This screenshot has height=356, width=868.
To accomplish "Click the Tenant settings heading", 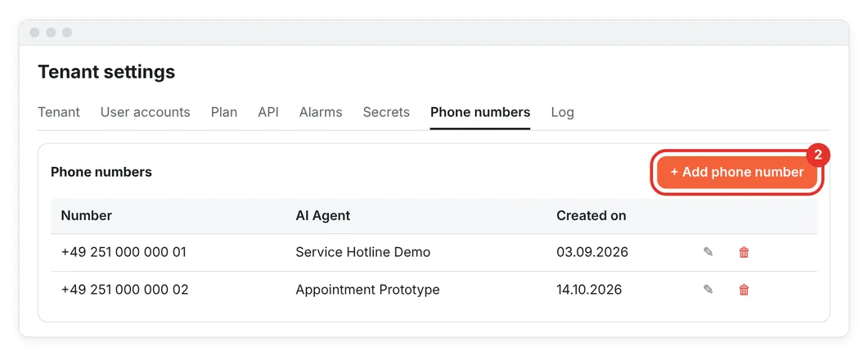I will point(106,72).
